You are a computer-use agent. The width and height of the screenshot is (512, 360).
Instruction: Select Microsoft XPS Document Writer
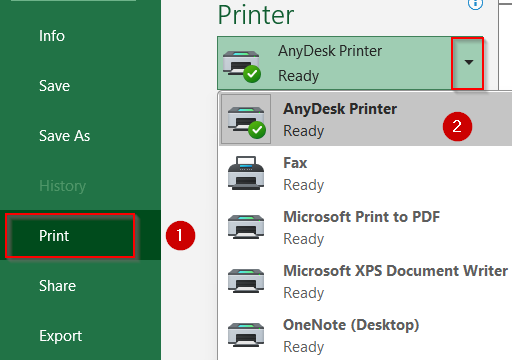coord(366,281)
